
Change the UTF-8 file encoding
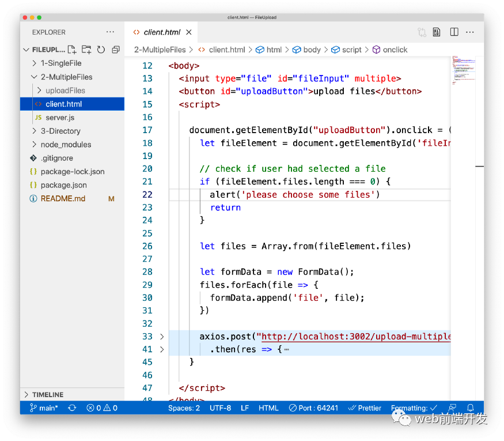pyautogui.click(x=220, y=408)
